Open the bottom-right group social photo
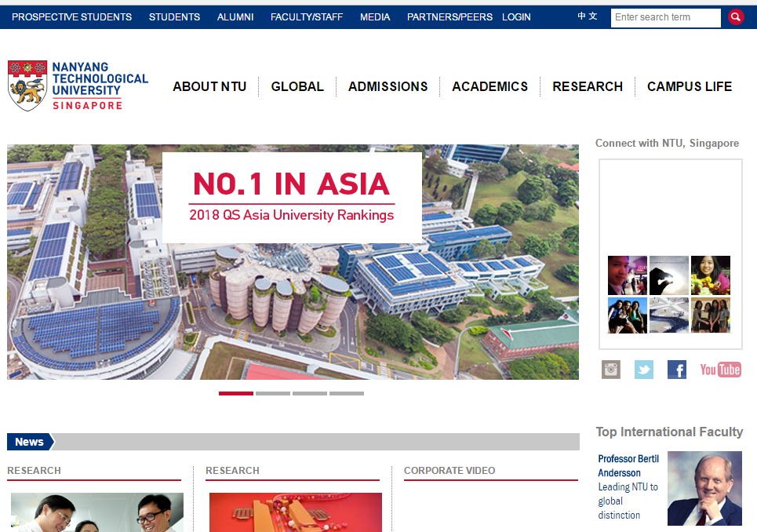Viewport: 757px width, 532px height. pos(710,315)
